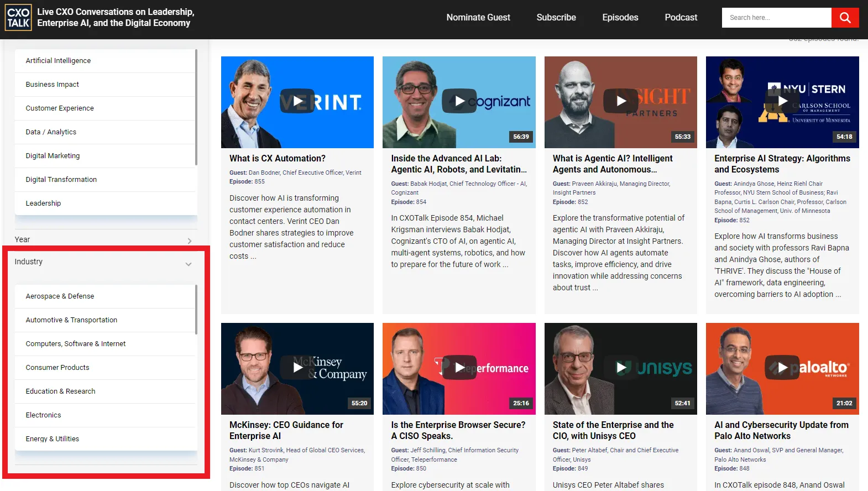
Task: Open the Subscribe menu item
Action: pyautogui.click(x=556, y=18)
